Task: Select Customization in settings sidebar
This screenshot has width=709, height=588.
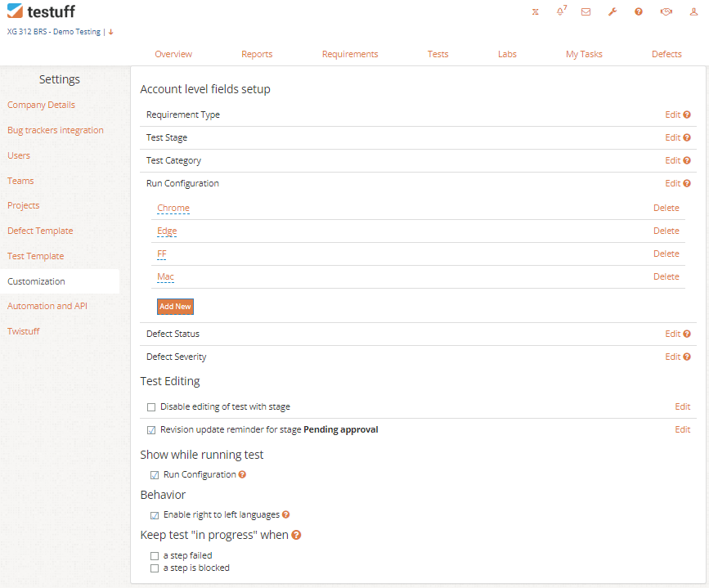Action: (x=60, y=281)
